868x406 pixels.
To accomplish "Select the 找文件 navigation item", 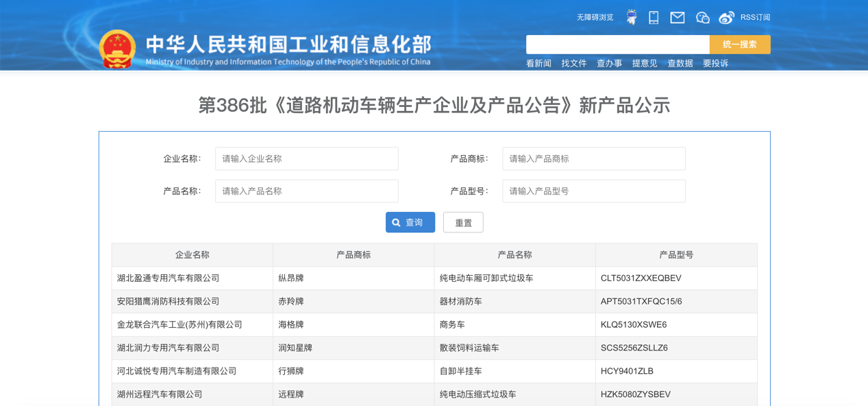I will 574,62.
